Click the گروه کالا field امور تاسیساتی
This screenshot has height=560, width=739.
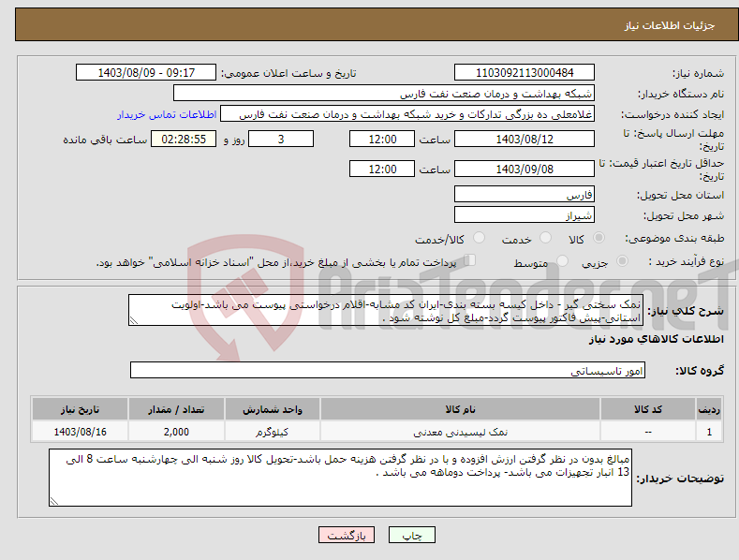click(x=388, y=370)
